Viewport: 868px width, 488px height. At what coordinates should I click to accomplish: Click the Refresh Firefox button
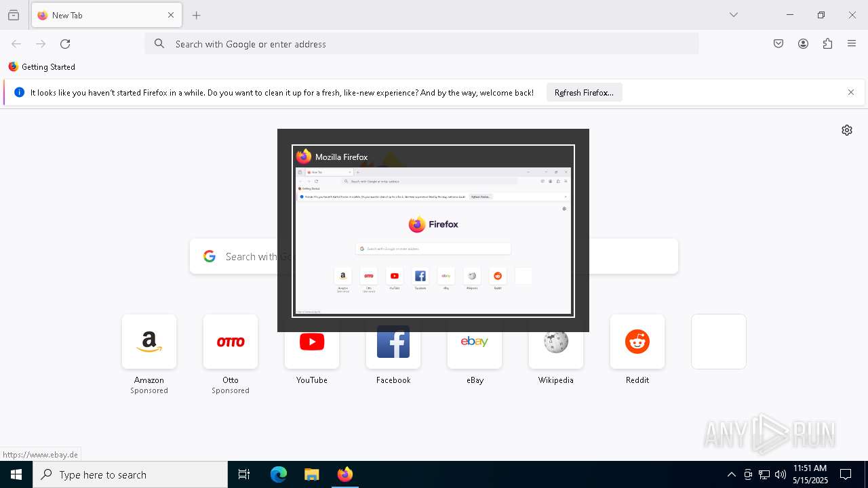[x=584, y=93]
